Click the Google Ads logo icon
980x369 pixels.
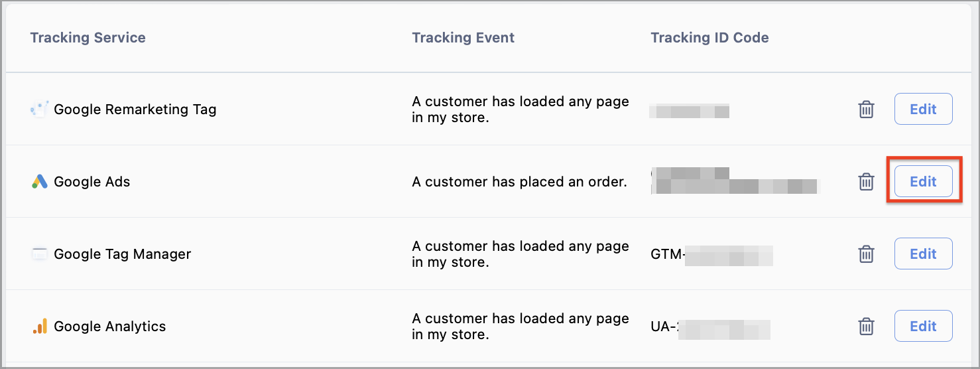coord(40,182)
